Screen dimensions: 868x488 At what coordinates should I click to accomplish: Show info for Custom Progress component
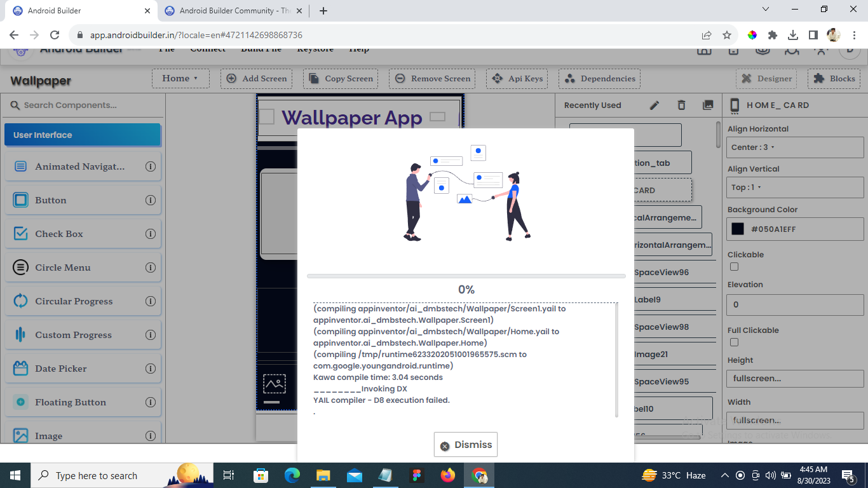[x=151, y=335]
